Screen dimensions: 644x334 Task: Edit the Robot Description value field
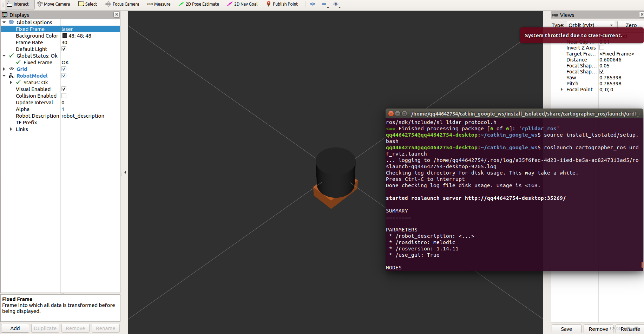[x=90, y=116]
